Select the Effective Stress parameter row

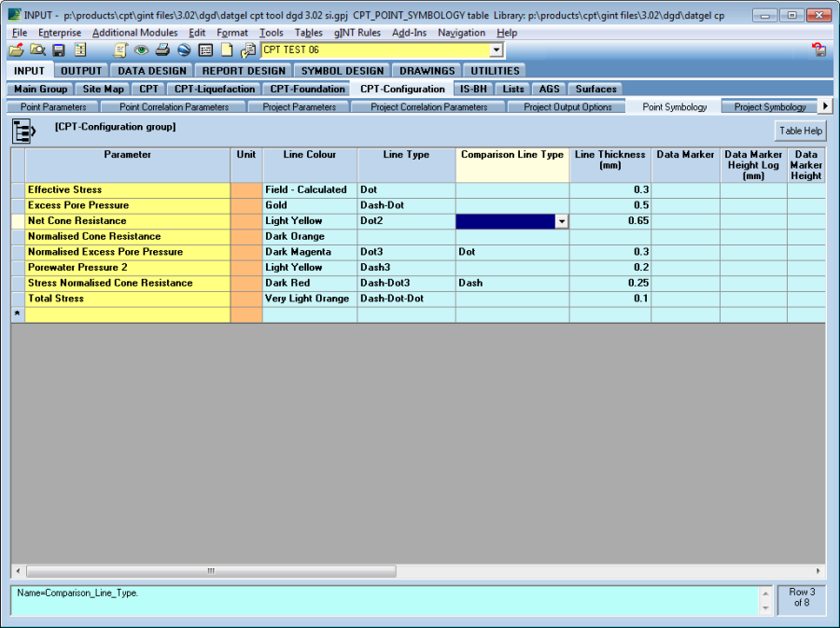[128, 189]
